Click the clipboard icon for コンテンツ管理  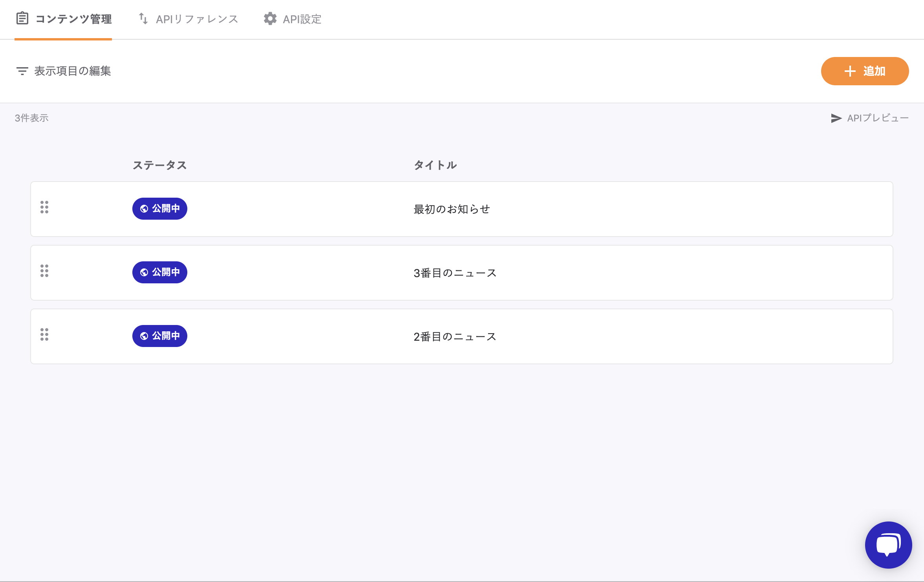[x=22, y=18]
